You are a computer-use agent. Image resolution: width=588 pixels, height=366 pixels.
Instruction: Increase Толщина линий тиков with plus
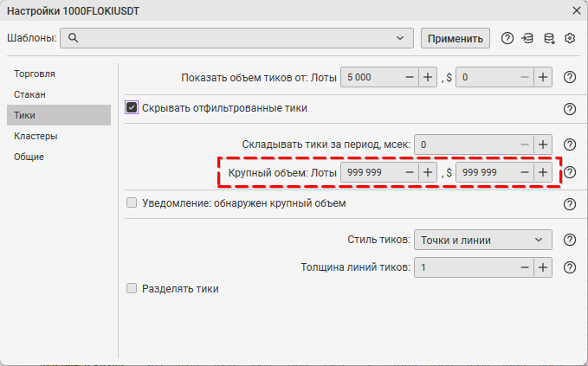click(x=543, y=268)
